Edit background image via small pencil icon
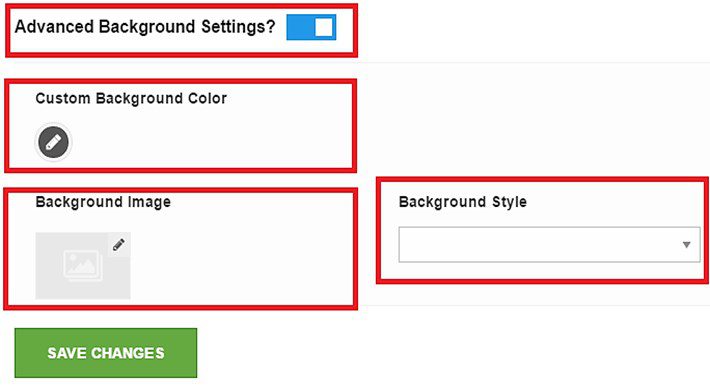Image resolution: width=710 pixels, height=390 pixels. point(119,245)
